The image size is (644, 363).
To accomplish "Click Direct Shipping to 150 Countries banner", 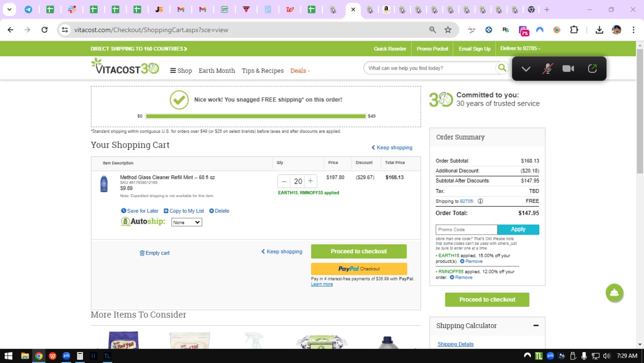I will [x=139, y=49].
